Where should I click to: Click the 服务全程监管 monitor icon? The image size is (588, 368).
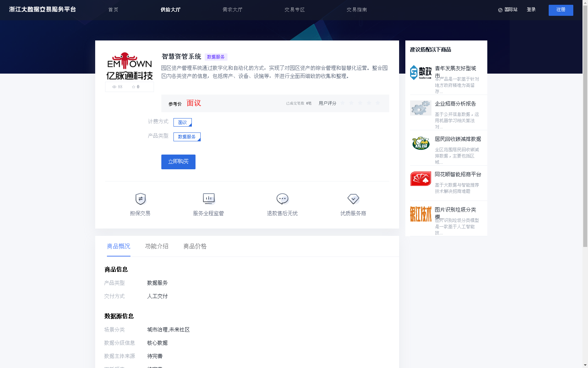pos(209,199)
